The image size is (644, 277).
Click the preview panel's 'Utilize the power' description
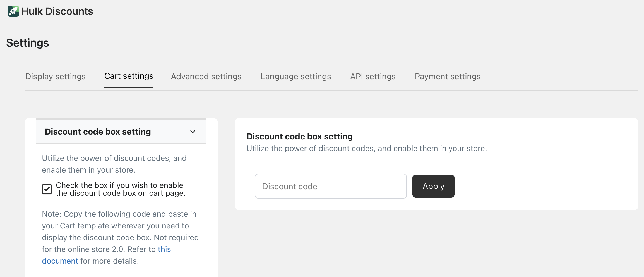pyautogui.click(x=366, y=148)
